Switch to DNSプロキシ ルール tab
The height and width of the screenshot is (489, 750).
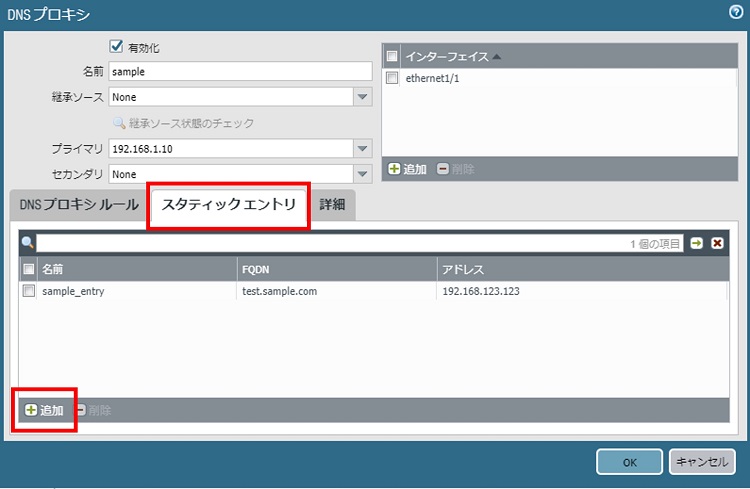point(79,204)
